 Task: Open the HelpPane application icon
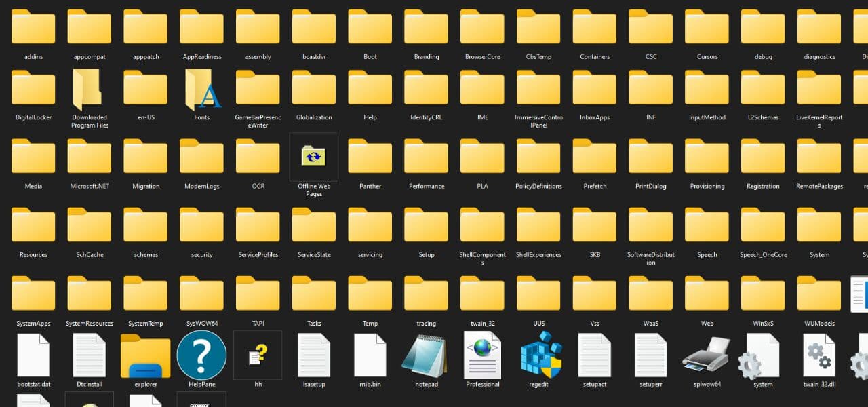pos(201,355)
